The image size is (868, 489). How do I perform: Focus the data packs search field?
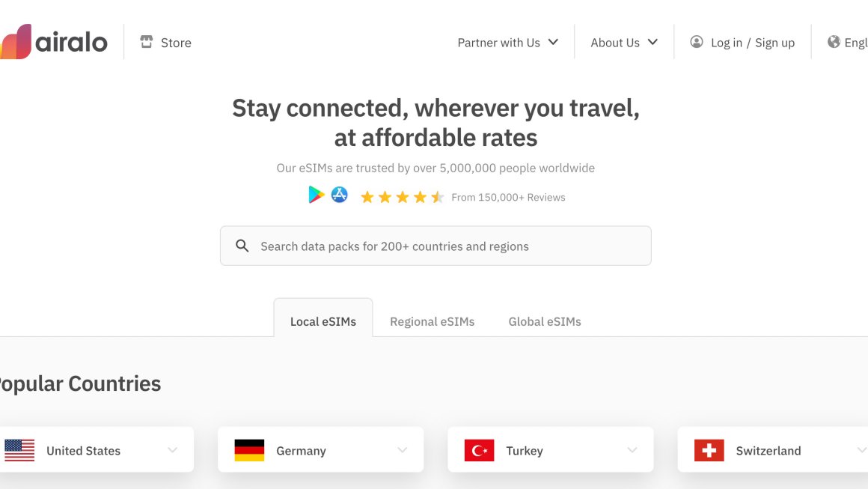[449, 246]
